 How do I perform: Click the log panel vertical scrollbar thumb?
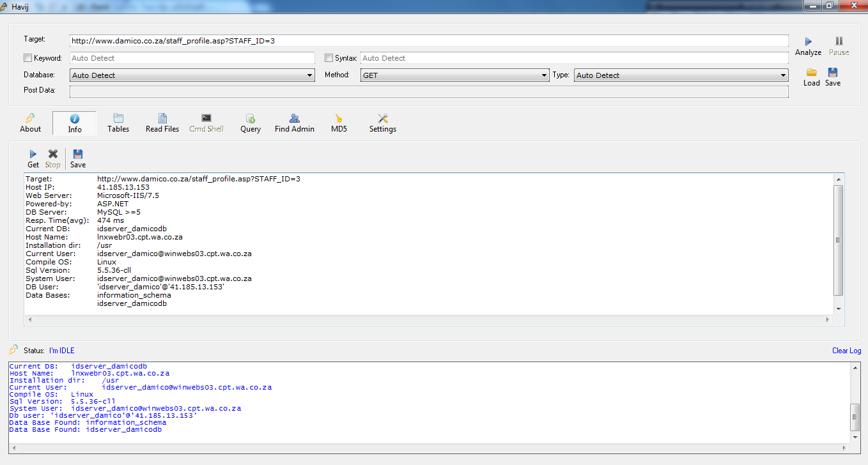[855, 417]
